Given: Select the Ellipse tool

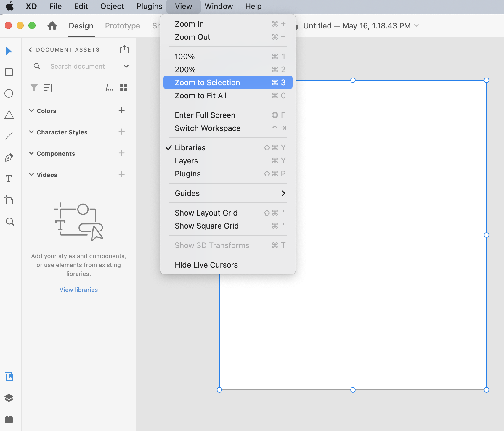Looking at the screenshot, I should point(9,94).
